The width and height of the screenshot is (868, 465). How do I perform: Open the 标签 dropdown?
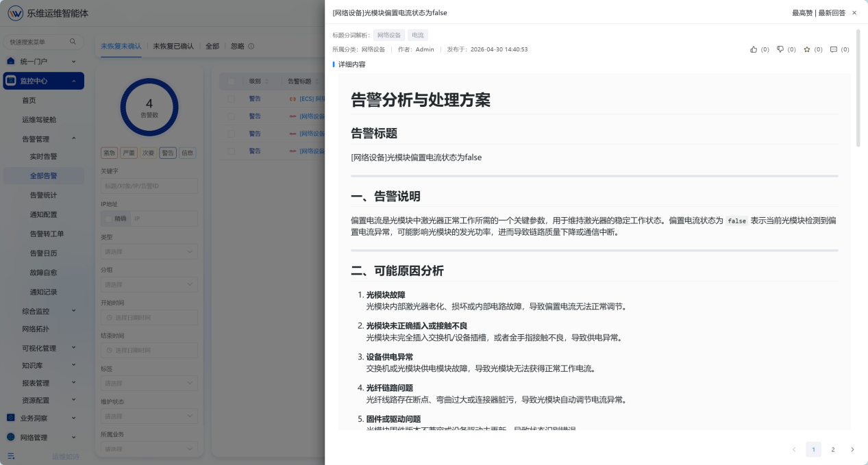(x=149, y=383)
